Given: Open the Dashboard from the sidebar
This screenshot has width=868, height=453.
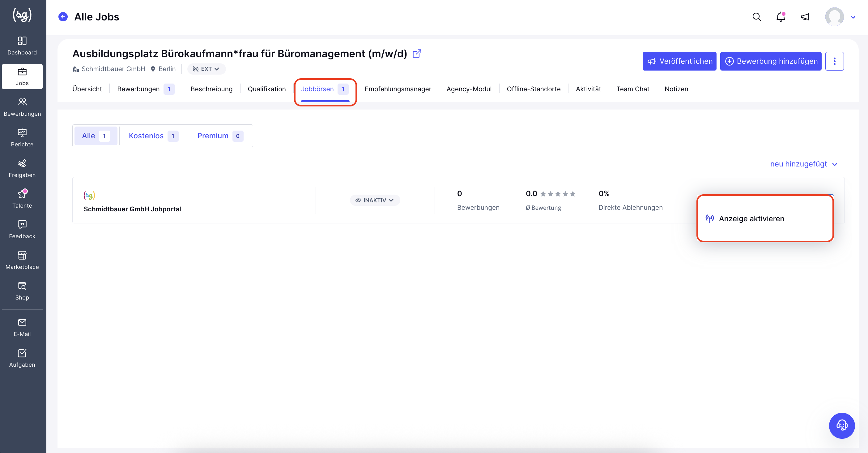Looking at the screenshot, I should click(22, 46).
